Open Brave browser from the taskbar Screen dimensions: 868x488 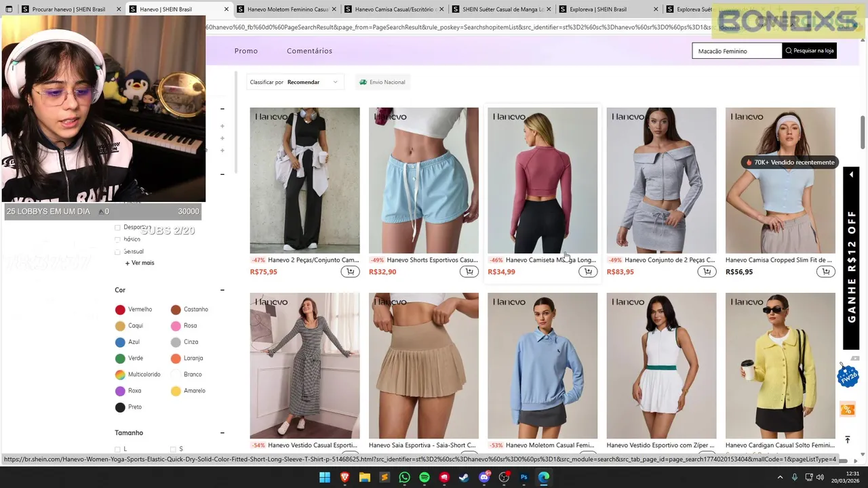tap(344, 477)
